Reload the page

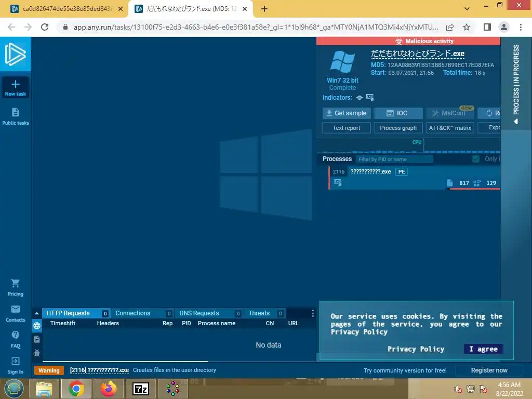pyautogui.click(x=45, y=27)
